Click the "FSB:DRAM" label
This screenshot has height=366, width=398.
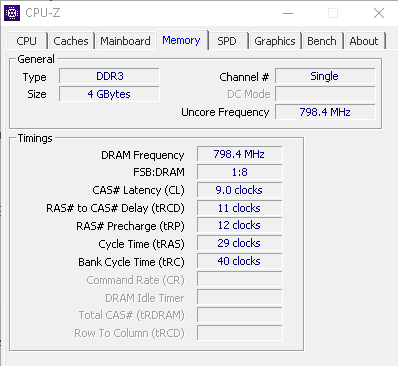click(x=159, y=172)
